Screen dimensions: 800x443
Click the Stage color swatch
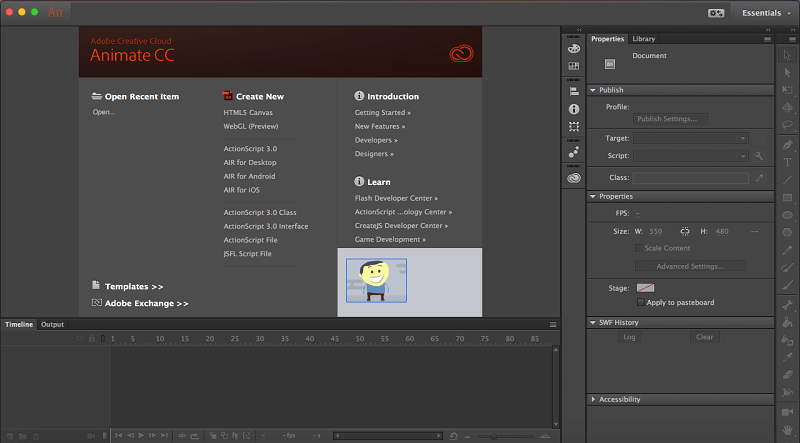(x=645, y=288)
